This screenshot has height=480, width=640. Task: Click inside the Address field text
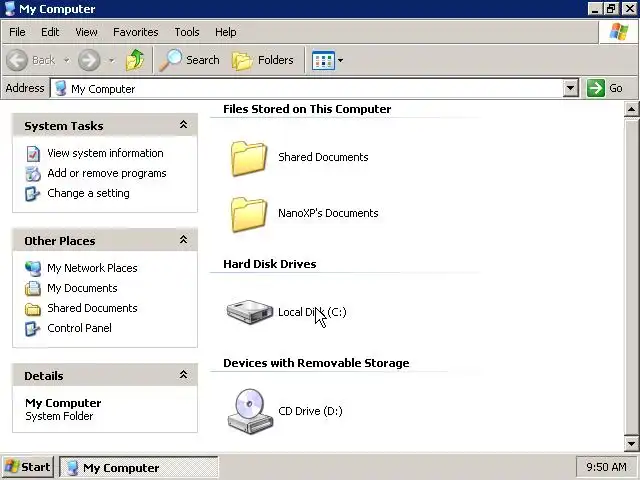(x=103, y=89)
